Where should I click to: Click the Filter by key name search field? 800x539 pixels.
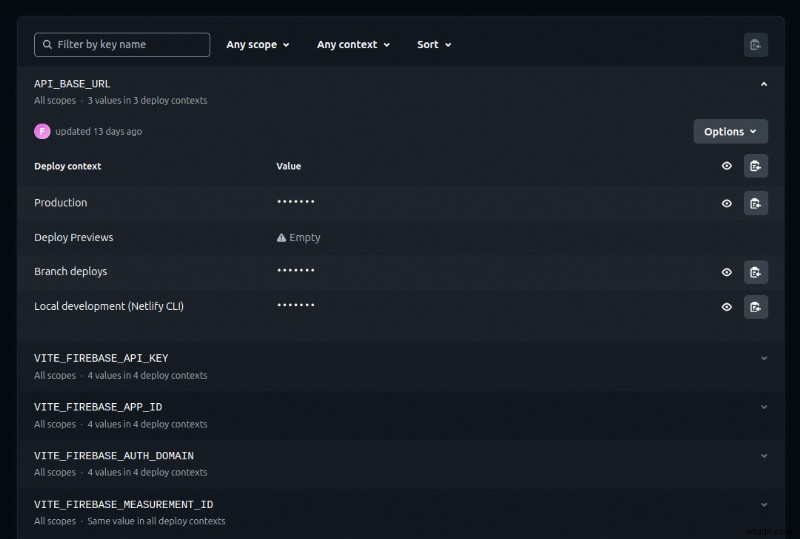pos(122,44)
